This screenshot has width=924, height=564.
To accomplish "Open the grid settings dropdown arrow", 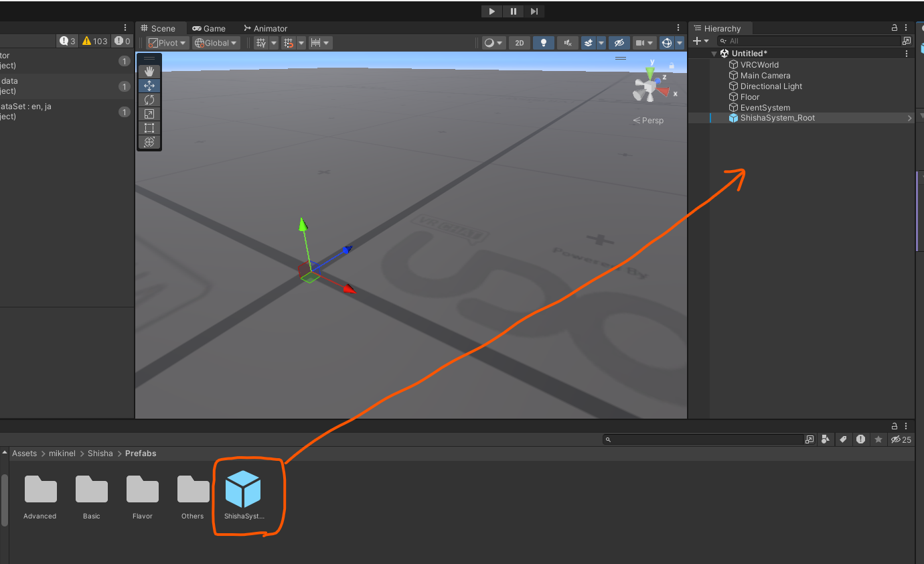I will click(274, 43).
